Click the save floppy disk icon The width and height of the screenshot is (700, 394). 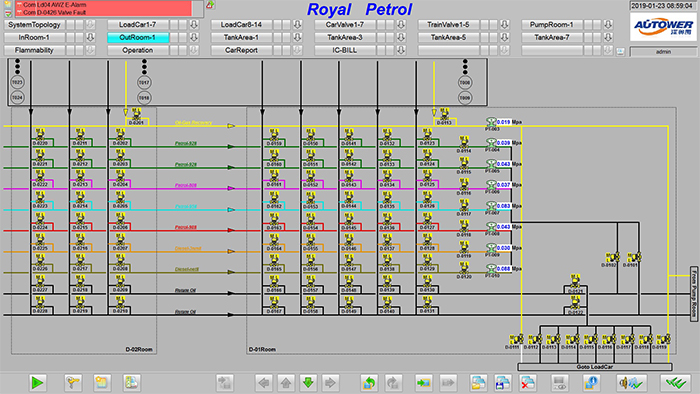[503, 382]
